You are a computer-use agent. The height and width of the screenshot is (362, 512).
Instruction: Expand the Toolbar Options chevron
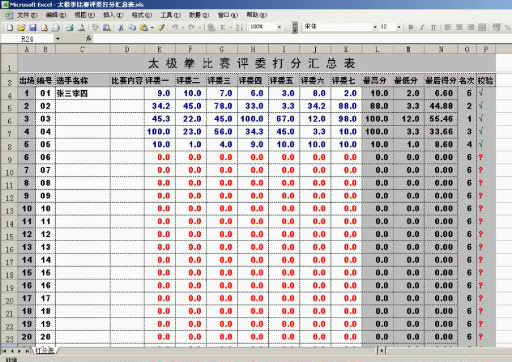point(295,27)
